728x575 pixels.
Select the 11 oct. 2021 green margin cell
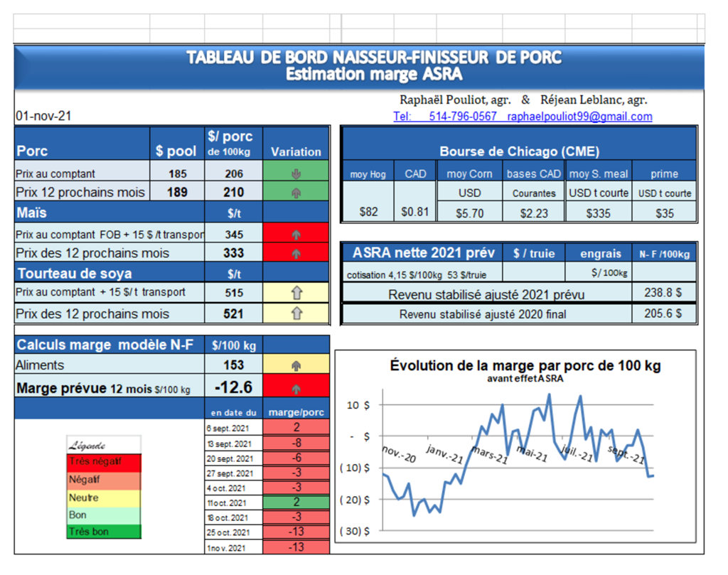[296, 502]
